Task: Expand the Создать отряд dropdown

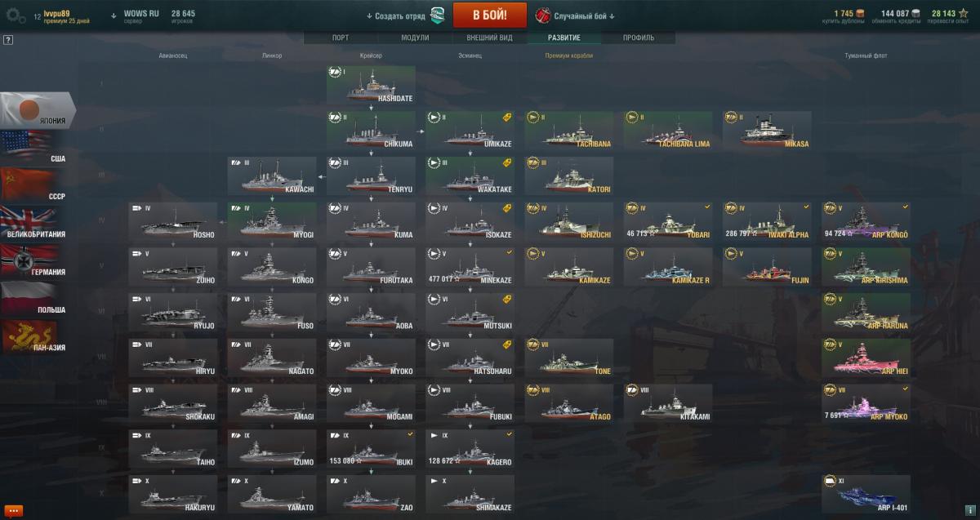Action: tap(395, 16)
